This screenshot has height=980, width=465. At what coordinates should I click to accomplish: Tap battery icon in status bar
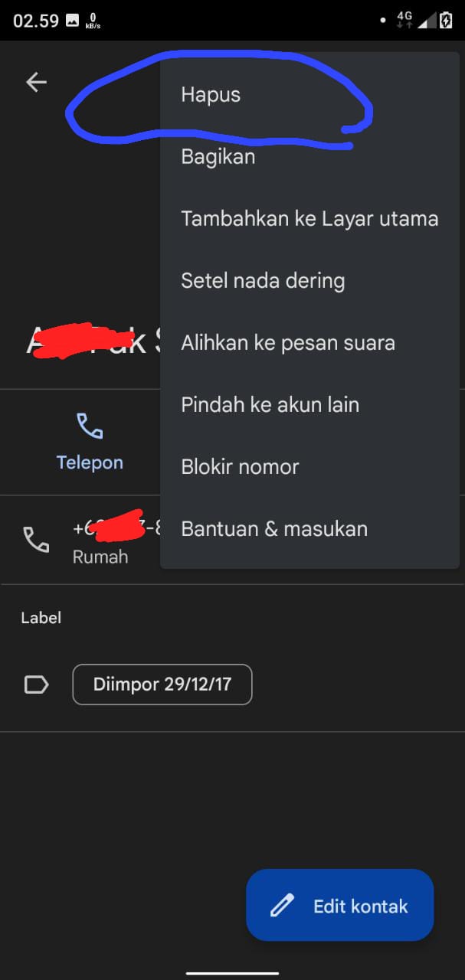[x=446, y=20]
